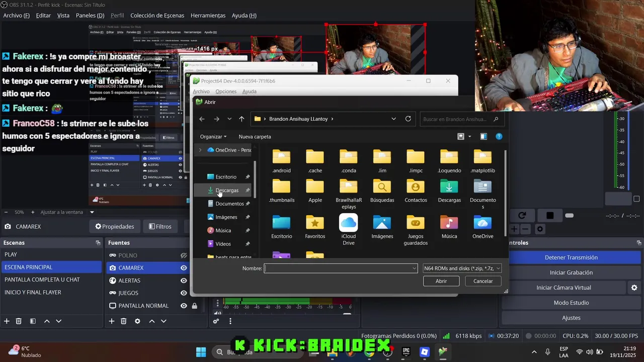This screenshot has width=644, height=362.
Task: Open the preview zoom level dropdown
Action: 92,212
